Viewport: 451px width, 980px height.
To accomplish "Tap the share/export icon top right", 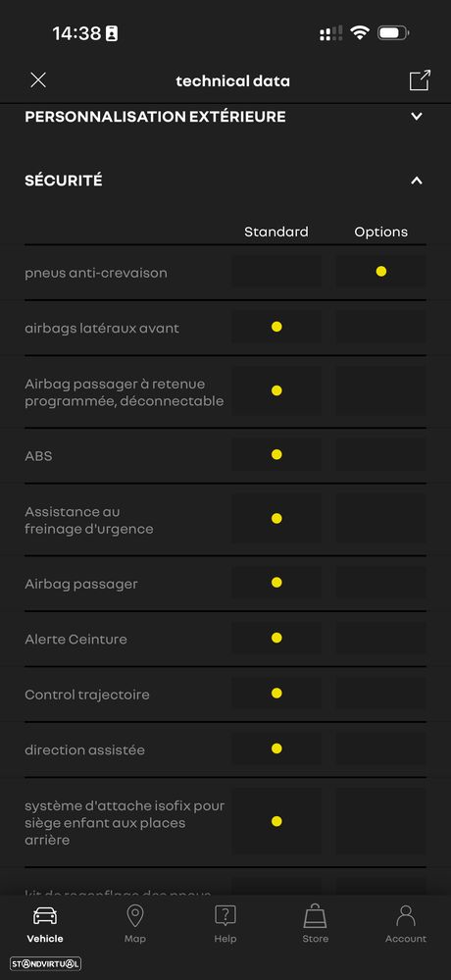I will (x=420, y=80).
